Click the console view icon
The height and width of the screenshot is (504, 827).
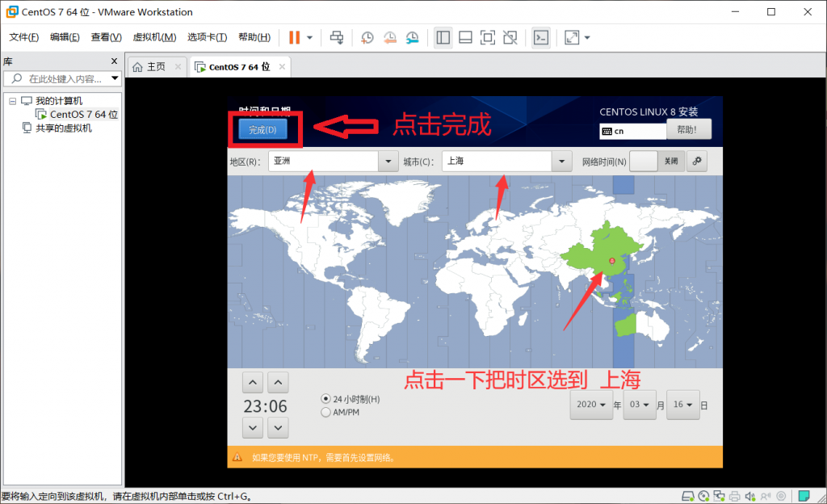(541, 37)
